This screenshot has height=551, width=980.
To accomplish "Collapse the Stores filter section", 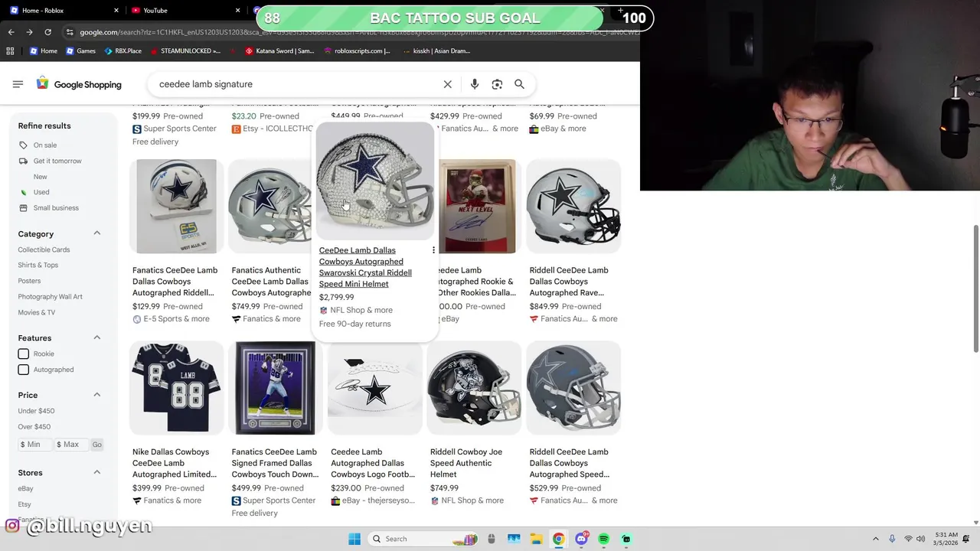I will point(97,472).
